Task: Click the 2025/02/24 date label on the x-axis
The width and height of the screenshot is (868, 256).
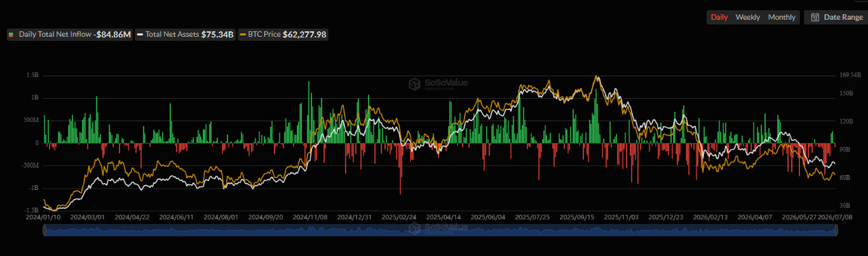Action: click(399, 217)
